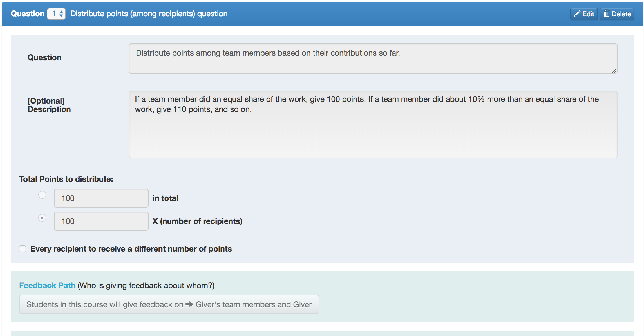644x336 pixels.
Task: Click the arrow icon inside the feedback path button
Action: click(x=189, y=304)
